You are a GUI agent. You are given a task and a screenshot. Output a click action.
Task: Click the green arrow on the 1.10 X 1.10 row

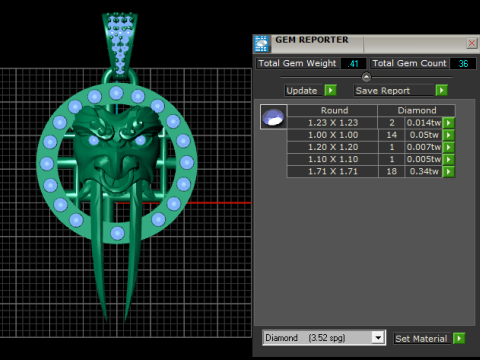pyautogui.click(x=449, y=159)
